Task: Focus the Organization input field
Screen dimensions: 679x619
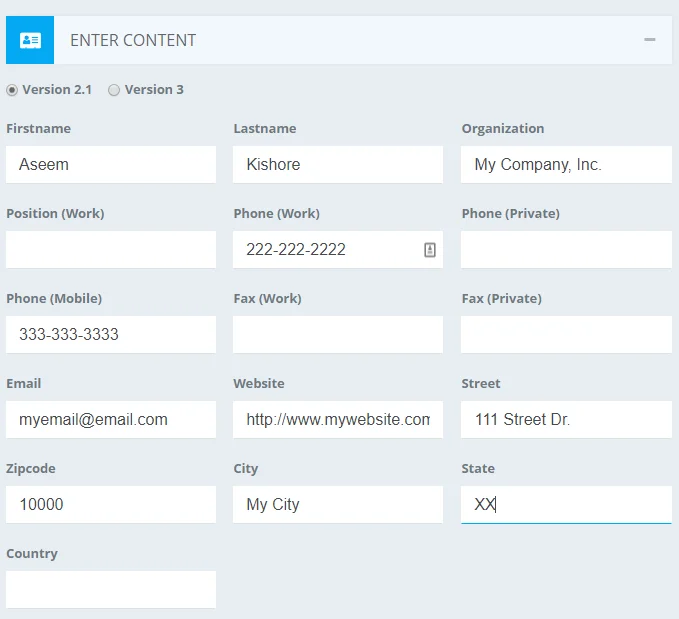Action: pyautogui.click(x=565, y=165)
